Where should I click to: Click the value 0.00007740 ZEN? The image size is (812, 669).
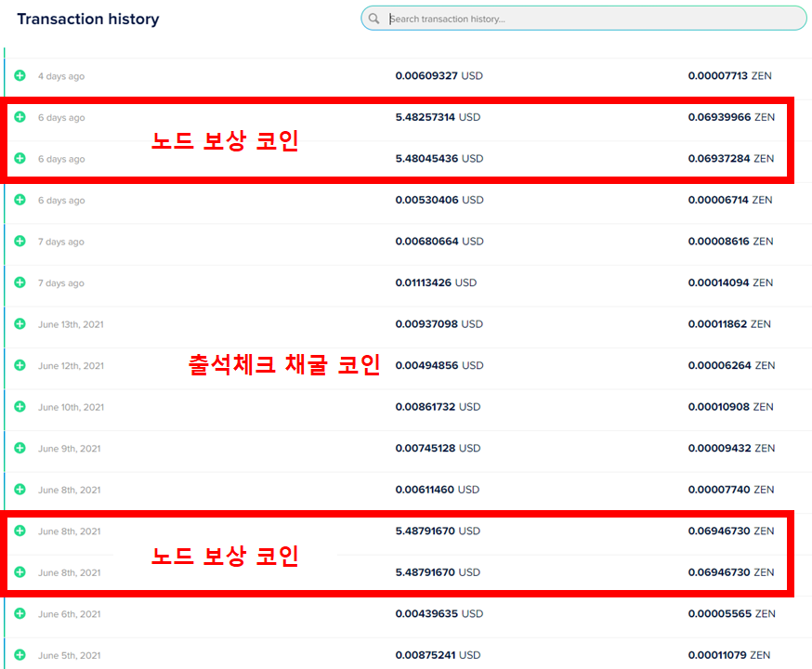pos(731,490)
